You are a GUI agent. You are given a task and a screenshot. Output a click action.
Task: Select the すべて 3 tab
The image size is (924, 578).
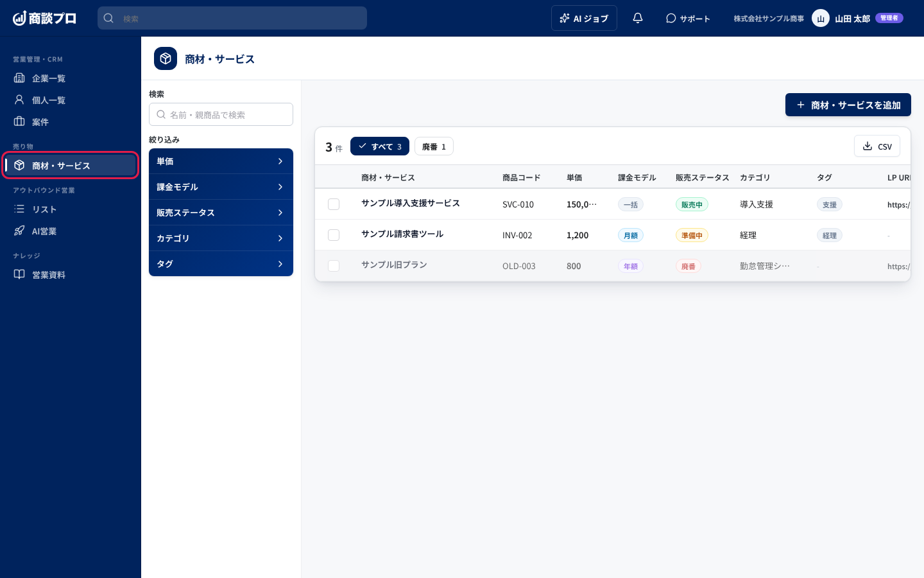coord(380,146)
